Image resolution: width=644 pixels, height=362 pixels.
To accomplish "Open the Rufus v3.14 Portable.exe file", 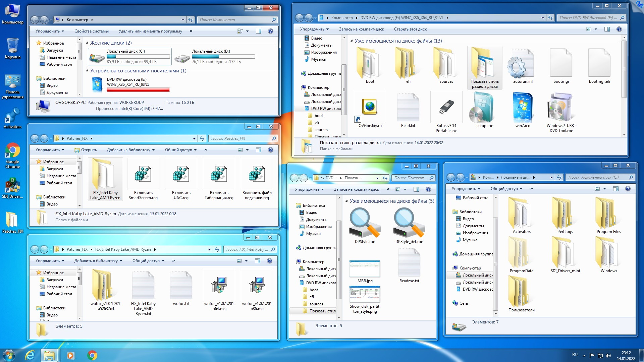I will click(446, 108).
